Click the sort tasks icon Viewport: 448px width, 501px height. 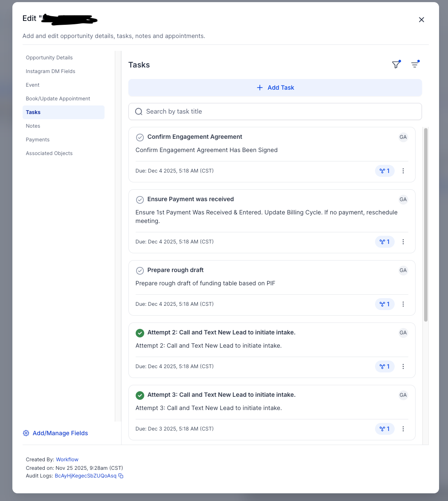(x=415, y=64)
